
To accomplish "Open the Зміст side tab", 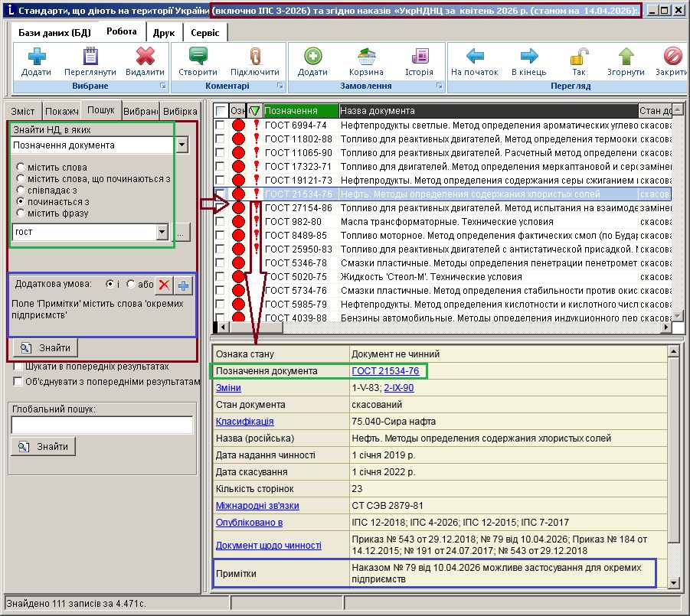I will tap(22, 111).
